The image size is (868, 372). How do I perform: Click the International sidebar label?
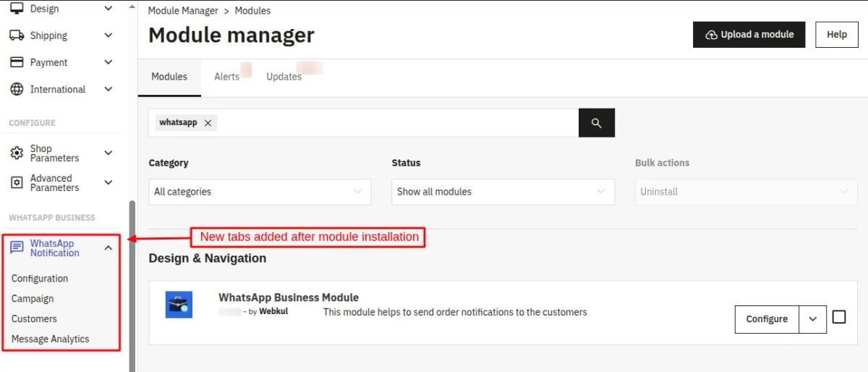[x=58, y=89]
